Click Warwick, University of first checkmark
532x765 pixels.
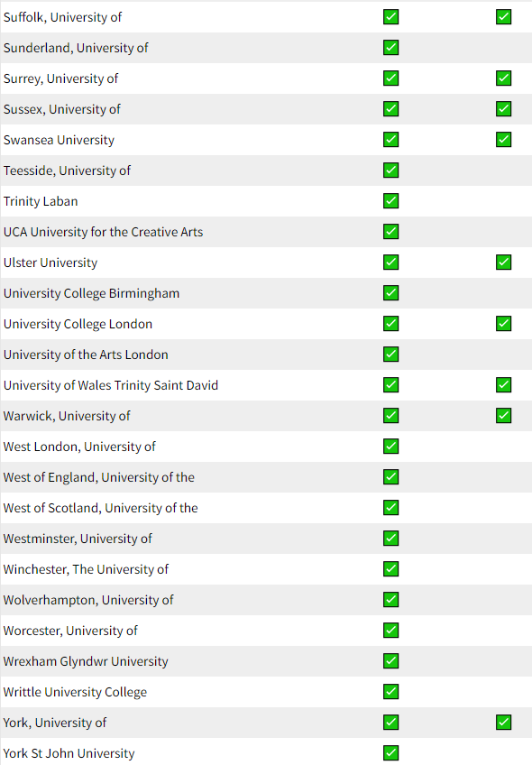[x=390, y=415]
